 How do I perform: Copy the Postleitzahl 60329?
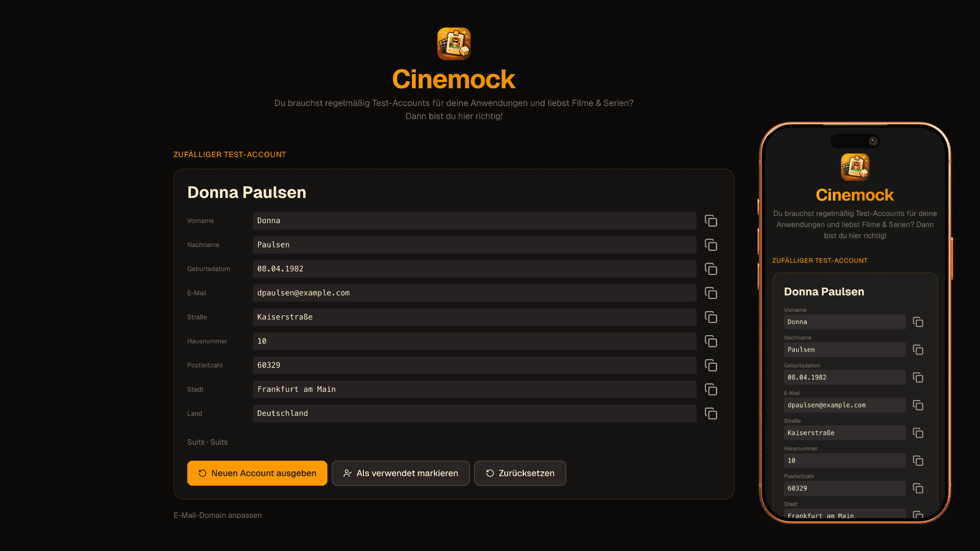click(711, 365)
